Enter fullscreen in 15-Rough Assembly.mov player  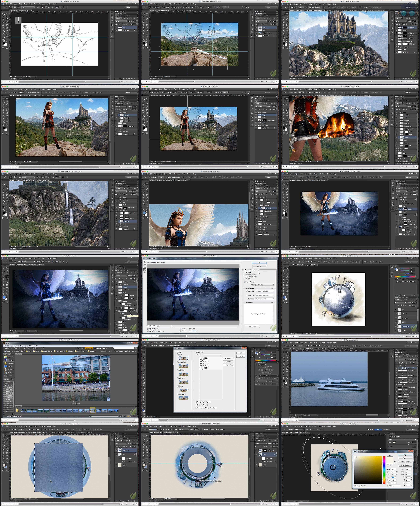(276, 420)
